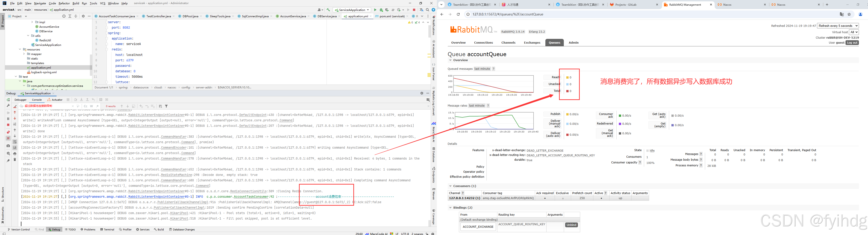The height and width of the screenshot is (235, 868).
Task: Collapse the Consumers (1) section
Action: coord(450,186)
